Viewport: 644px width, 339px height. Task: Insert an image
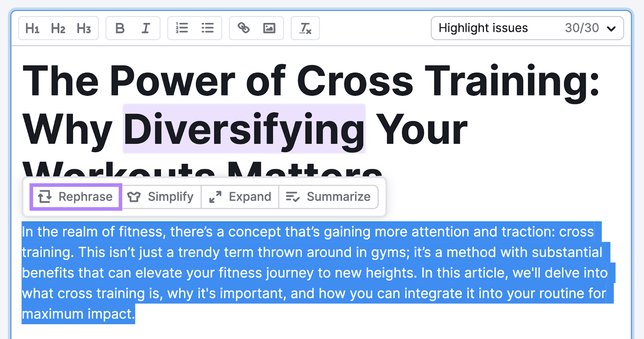tap(269, 28)
